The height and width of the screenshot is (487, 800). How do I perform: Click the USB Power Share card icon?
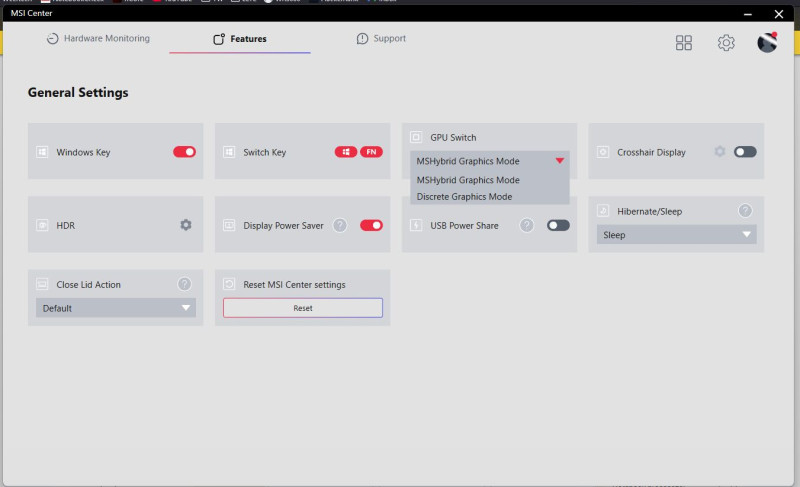click(416, 225)
